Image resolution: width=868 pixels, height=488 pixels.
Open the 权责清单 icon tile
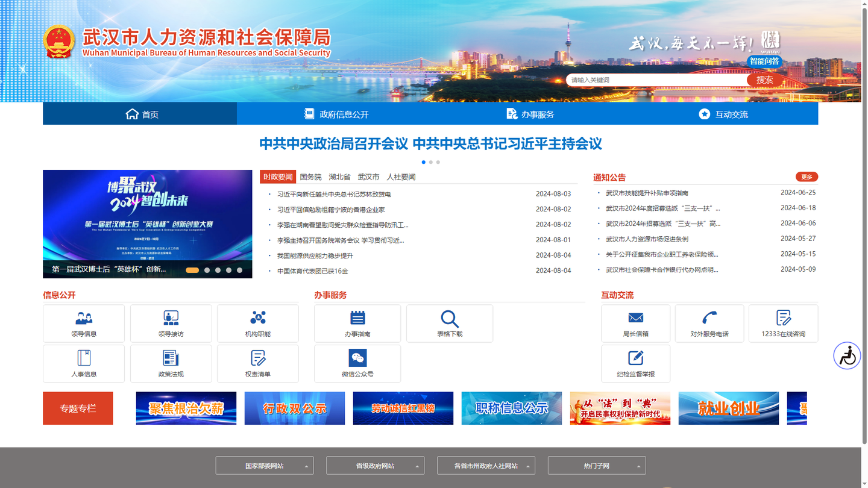tap(258, 363)
